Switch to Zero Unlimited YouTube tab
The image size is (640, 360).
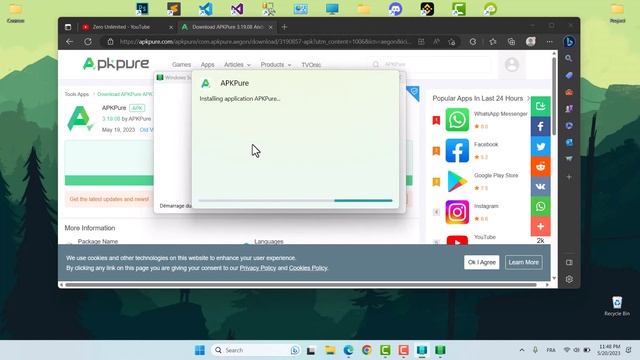[x=127, y=27]
